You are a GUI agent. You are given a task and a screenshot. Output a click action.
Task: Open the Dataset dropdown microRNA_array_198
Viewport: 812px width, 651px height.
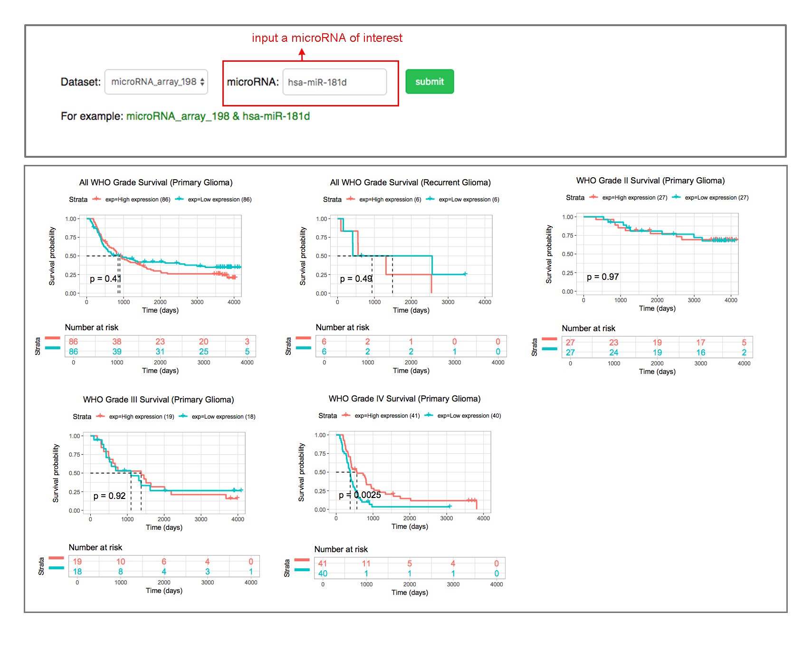coord(156,82)
